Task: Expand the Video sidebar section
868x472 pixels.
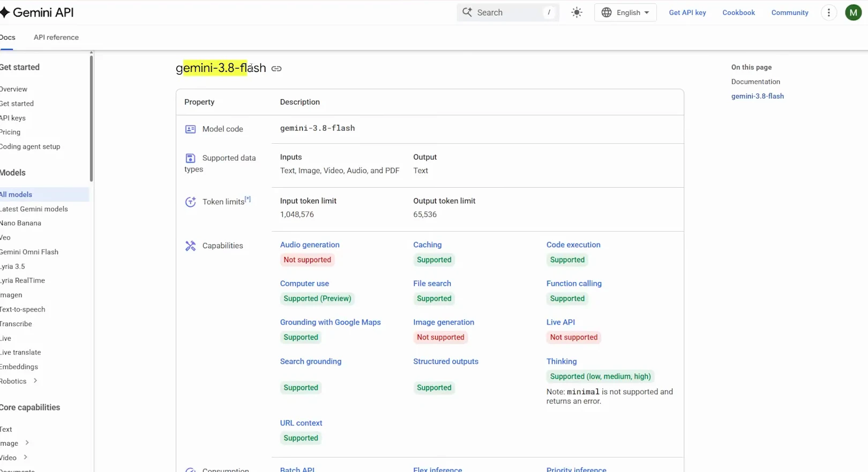Action: click(25, 458)
